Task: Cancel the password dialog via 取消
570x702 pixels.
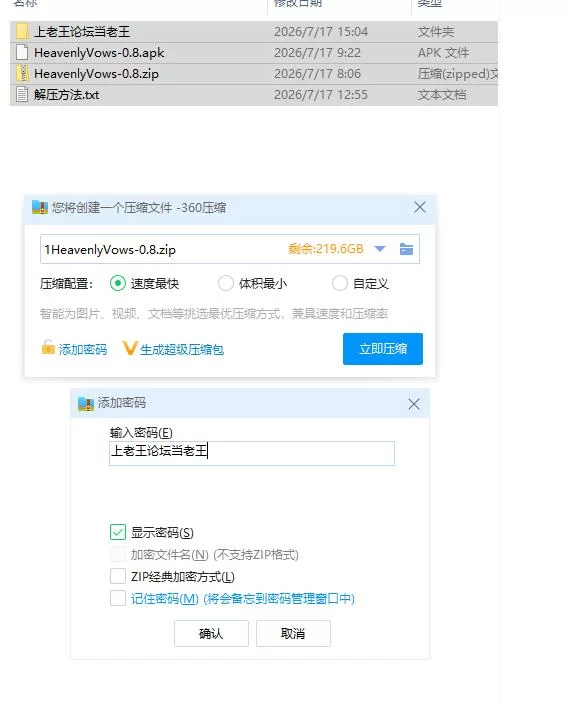Action: tap(293, 633)
